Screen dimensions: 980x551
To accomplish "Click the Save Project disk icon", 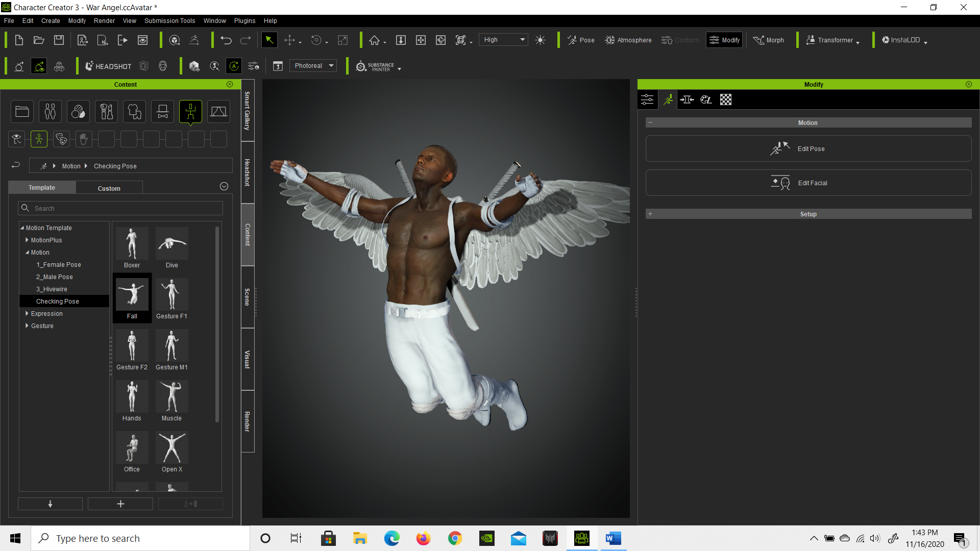I will click(59, 40).
